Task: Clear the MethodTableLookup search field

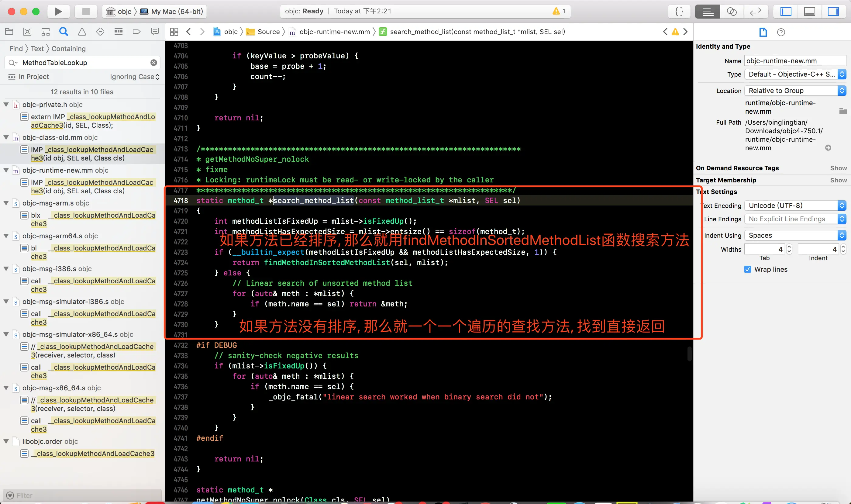Action: click(x=154, y=63)
